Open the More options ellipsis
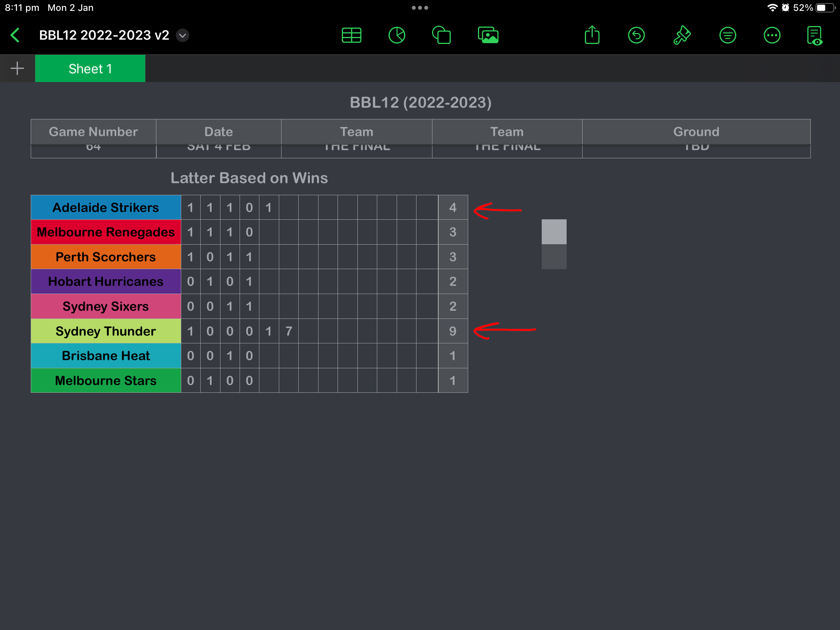The image size is (840, 630). (772, 35)
